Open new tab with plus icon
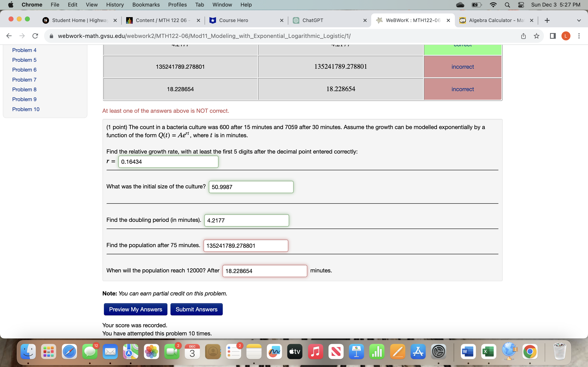 pos(547,20)
